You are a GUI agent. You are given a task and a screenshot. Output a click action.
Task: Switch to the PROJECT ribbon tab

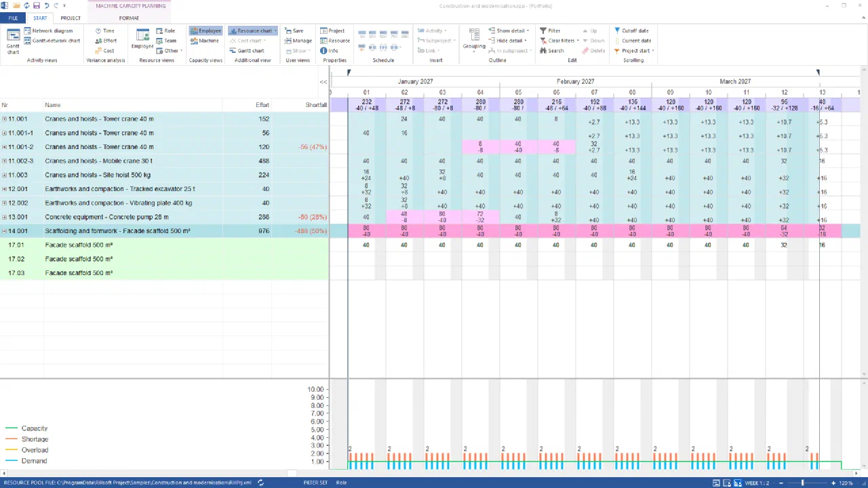[71, 18]
